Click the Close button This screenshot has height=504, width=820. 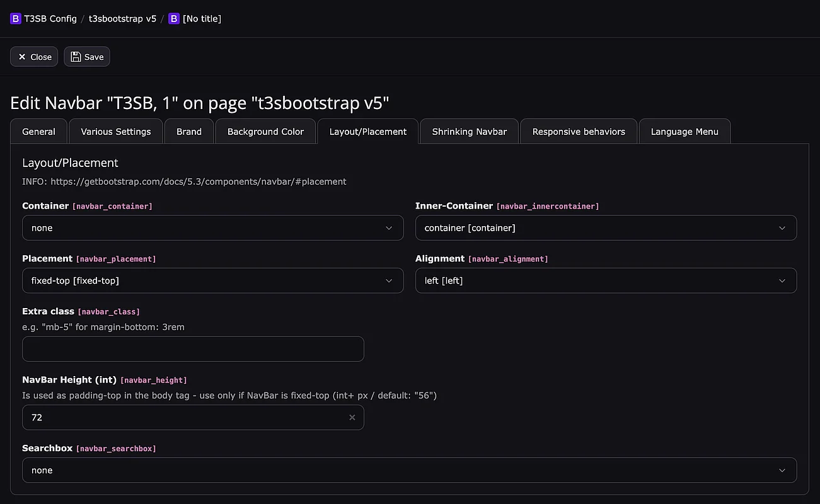34,57
